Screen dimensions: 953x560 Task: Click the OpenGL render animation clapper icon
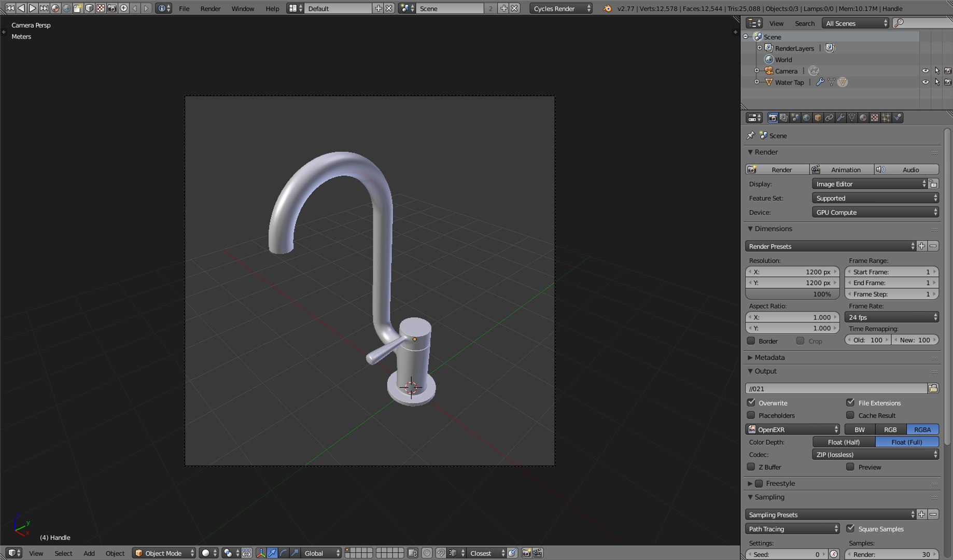point(538,553)
